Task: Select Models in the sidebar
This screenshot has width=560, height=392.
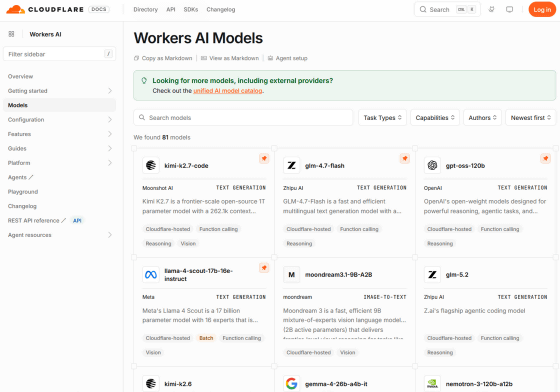Action: (x=59, y=105)
